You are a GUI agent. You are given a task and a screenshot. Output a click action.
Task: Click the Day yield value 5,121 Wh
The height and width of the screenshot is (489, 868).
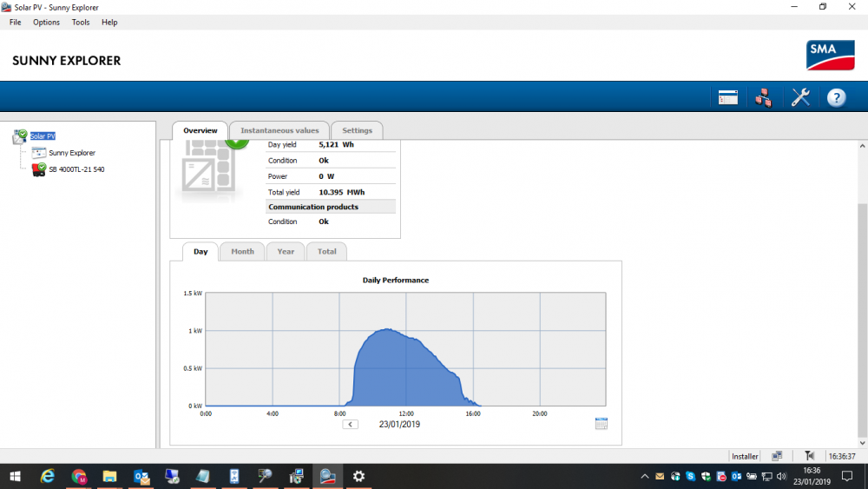[336, 144]
